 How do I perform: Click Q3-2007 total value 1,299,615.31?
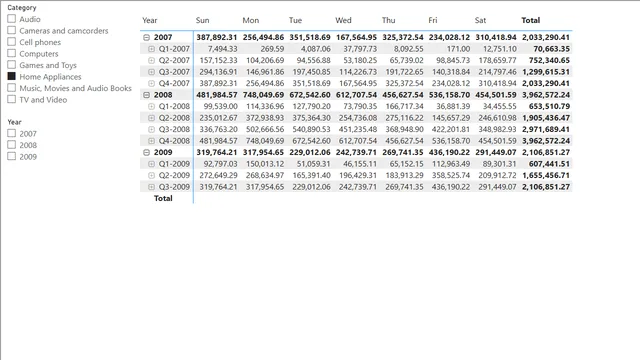546,72
